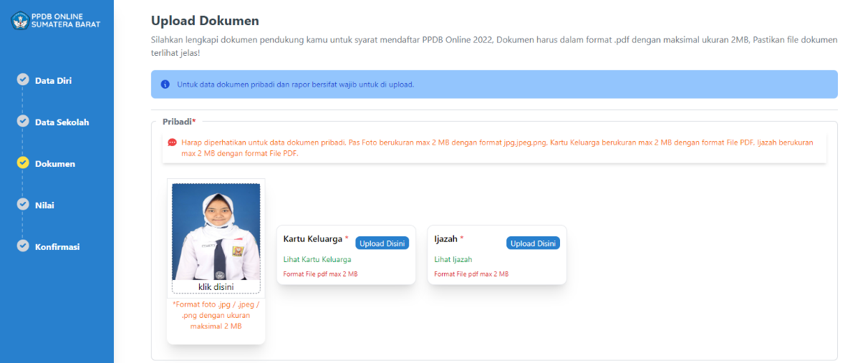Go to the Data Diri step

tap(53, 81)
